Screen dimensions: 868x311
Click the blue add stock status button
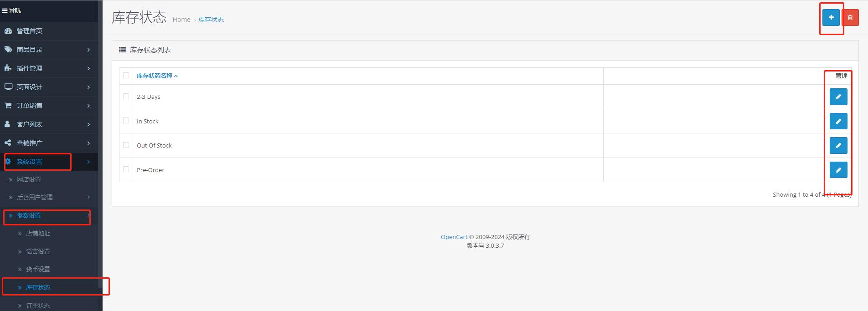point(831,17)
